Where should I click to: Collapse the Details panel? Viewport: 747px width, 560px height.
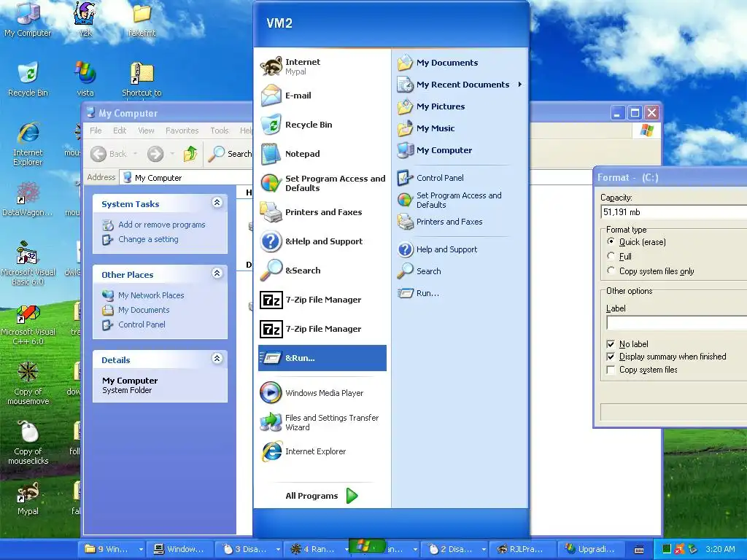pos(217,359)
